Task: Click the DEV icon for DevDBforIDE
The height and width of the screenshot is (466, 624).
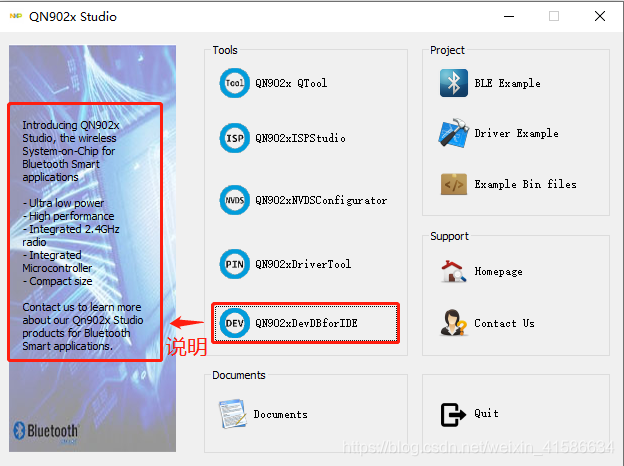Action: coord(235,323)
